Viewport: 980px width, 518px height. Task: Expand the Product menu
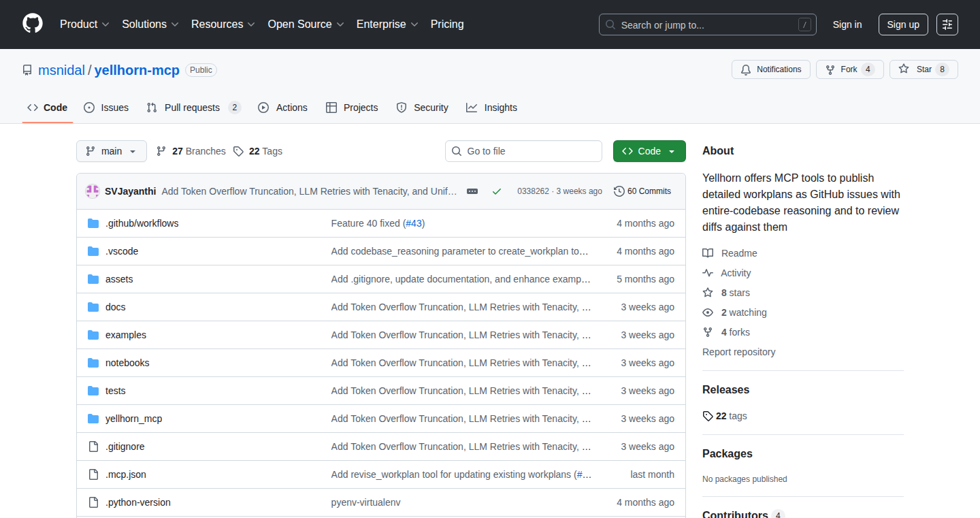pyautogui.click(x=84, y=24)
